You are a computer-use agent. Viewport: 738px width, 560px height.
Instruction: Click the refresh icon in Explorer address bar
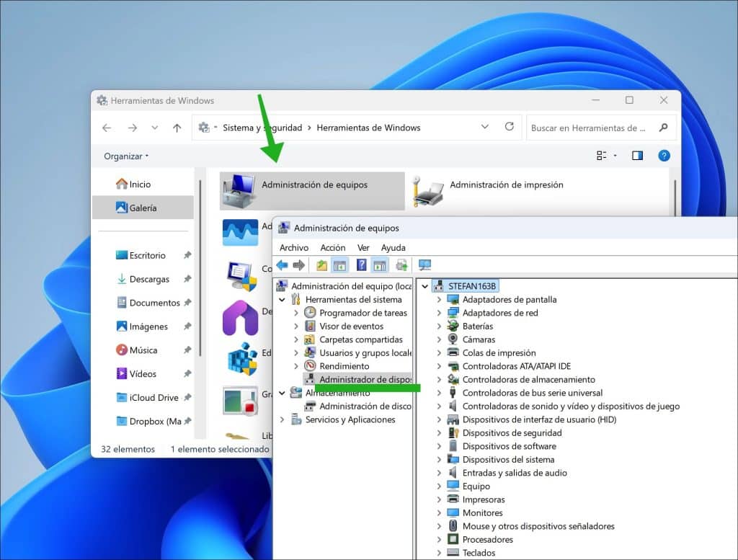click(510, 127)
